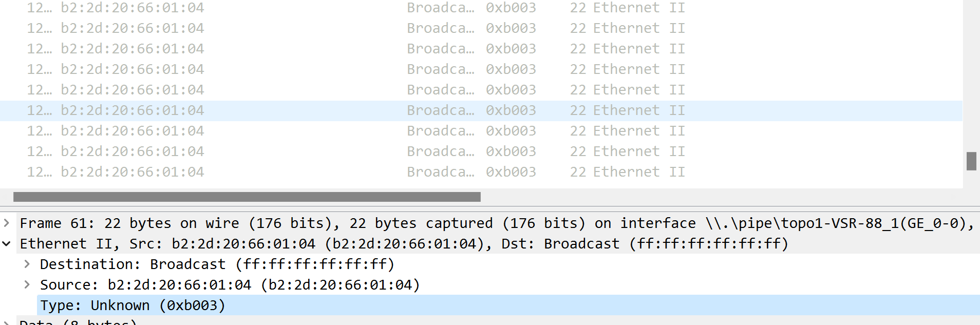
Task: Select the Source address detail row text
Action: (x=230, y=284)
